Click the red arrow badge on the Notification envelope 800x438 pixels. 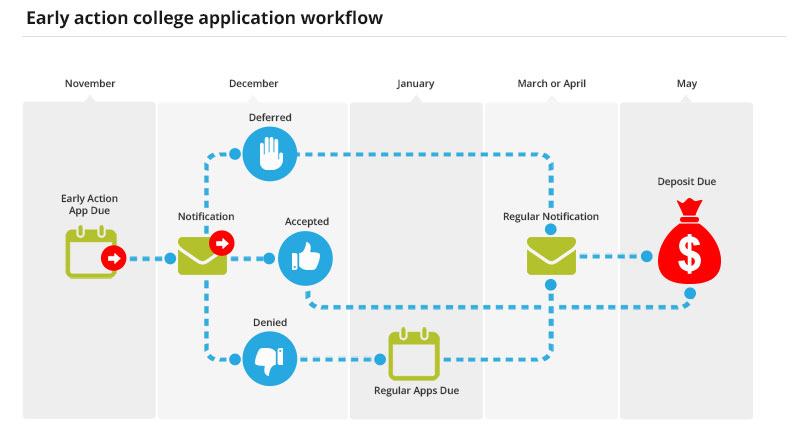(x=221, y=243)
